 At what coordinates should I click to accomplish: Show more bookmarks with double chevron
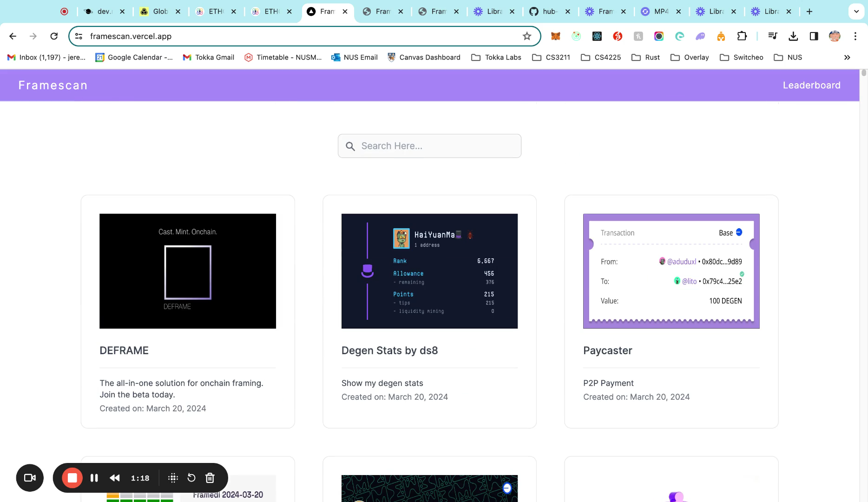[x=847, y=57]
